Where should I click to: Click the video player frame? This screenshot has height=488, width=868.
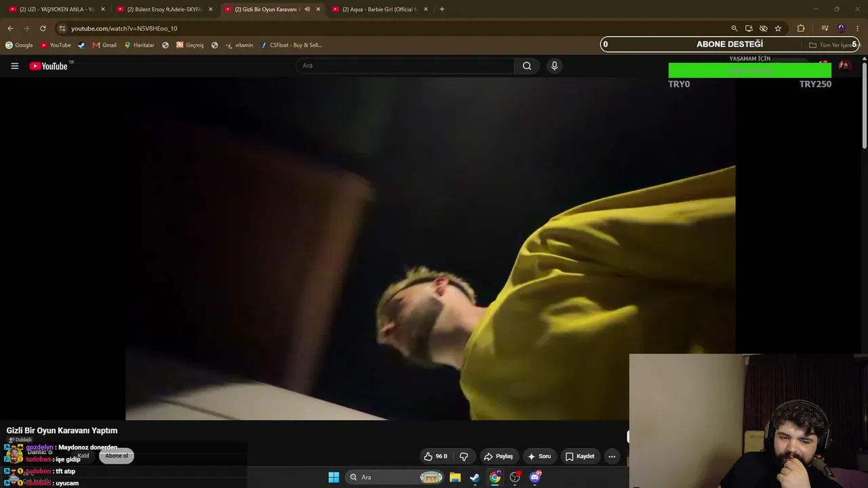pyautogui.click(x=431, y=249)
